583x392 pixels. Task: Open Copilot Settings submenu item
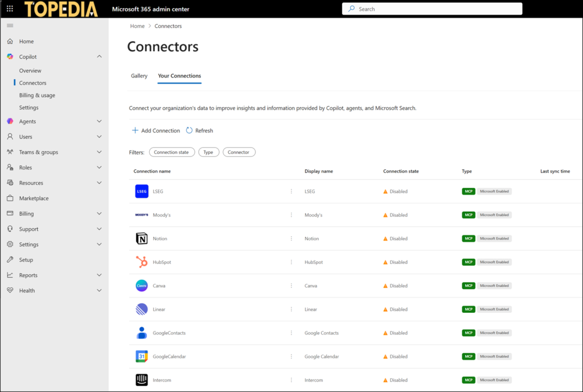tap(28, 108)
